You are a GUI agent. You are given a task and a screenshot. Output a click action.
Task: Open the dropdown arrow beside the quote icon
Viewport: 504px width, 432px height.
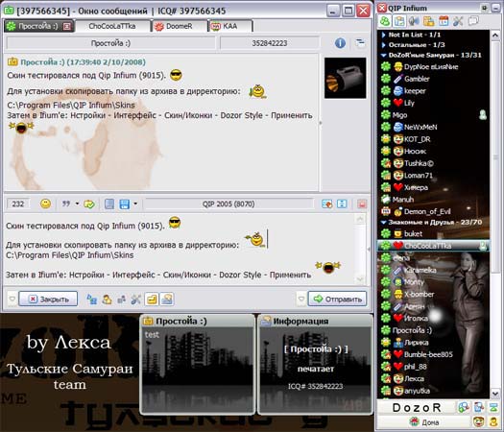point(77,204)
